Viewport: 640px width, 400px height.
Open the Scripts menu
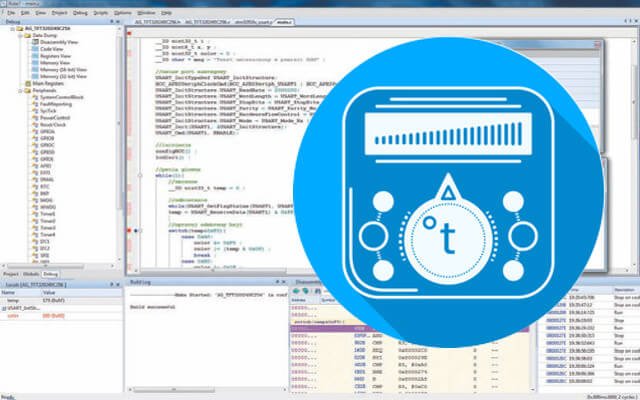tap(101, 13)
